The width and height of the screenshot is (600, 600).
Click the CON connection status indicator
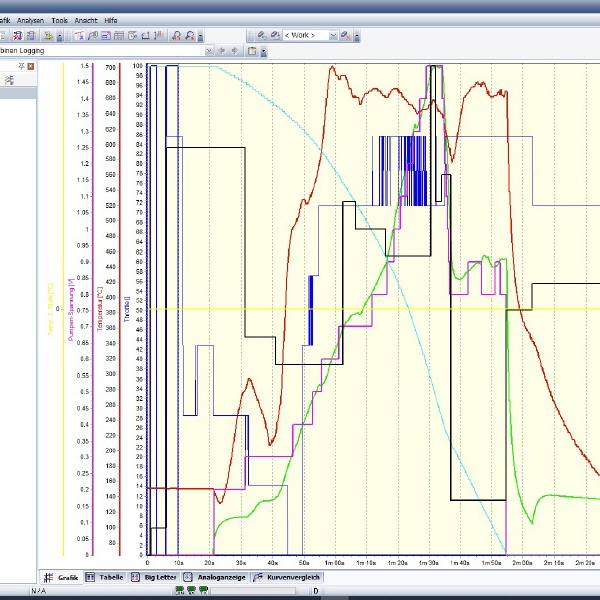coord(179,590)
